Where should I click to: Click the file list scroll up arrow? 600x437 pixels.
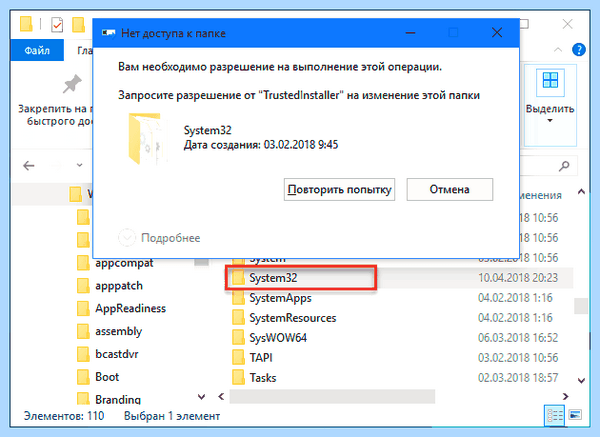[581, 191]
